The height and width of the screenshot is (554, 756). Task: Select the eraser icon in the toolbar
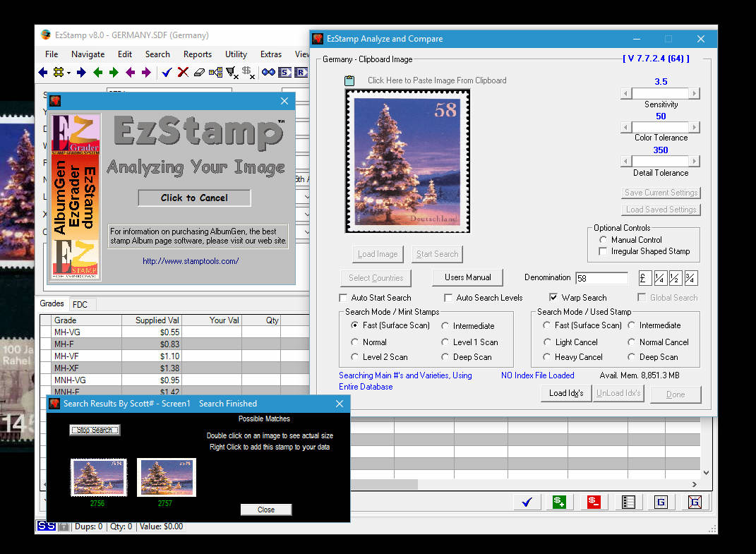click(x=199, y=72)
